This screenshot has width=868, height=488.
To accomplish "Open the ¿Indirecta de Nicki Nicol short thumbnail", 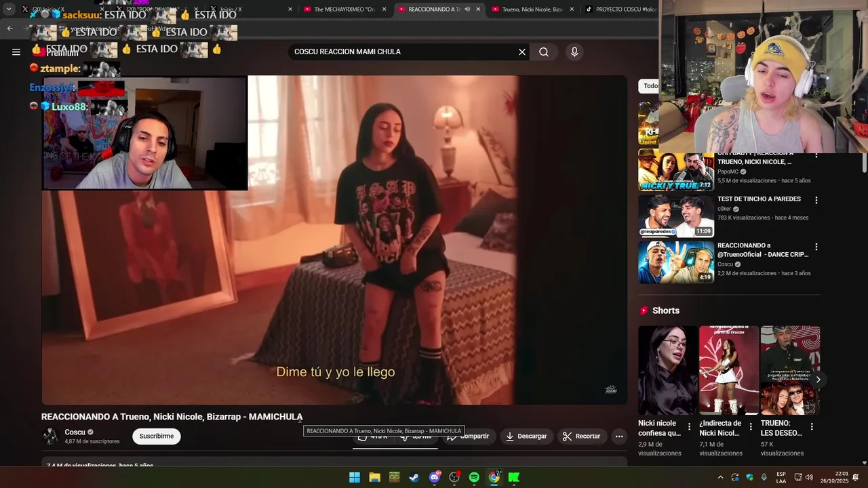I will [x=729, y=370].
